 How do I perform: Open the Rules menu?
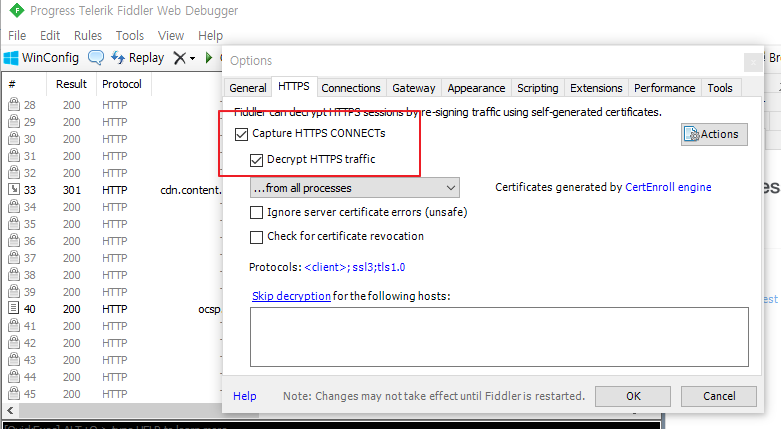tap(88, 36)
